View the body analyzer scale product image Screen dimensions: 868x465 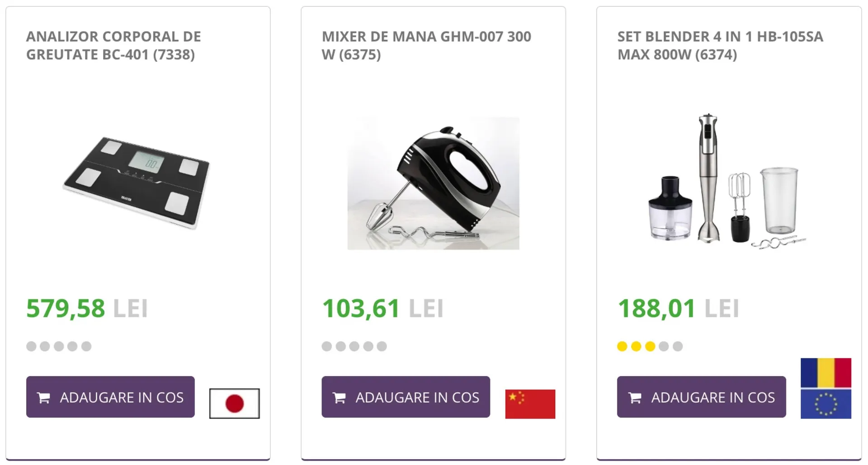tap(137, 183)
